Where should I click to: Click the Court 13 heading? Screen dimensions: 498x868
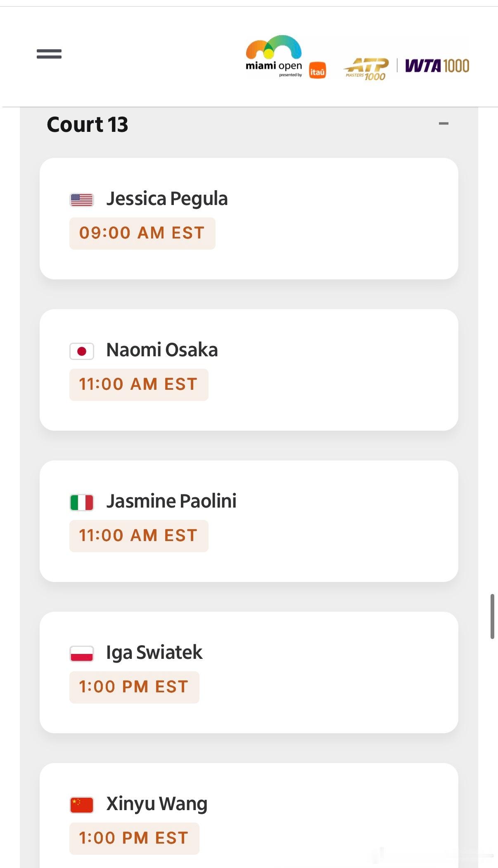click(88, 124)
